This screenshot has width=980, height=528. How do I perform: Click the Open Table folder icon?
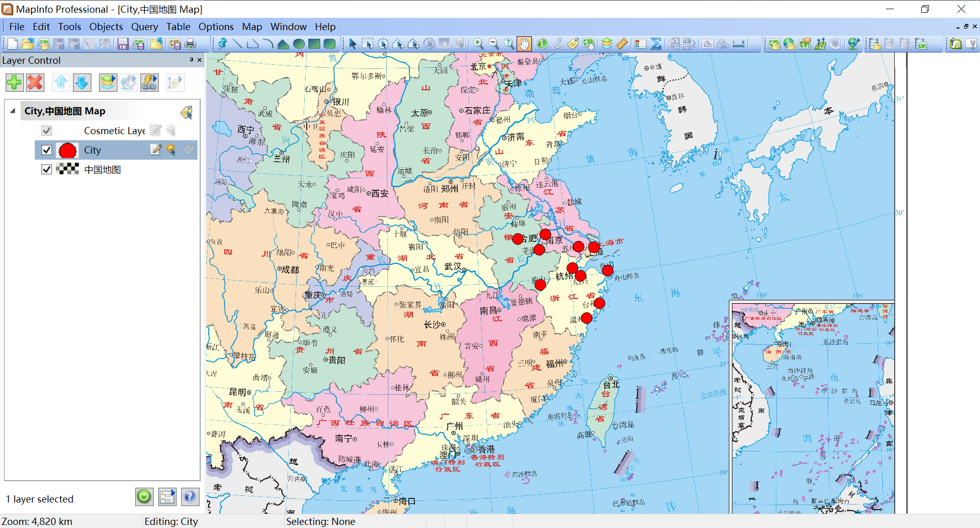pos(28,44)
